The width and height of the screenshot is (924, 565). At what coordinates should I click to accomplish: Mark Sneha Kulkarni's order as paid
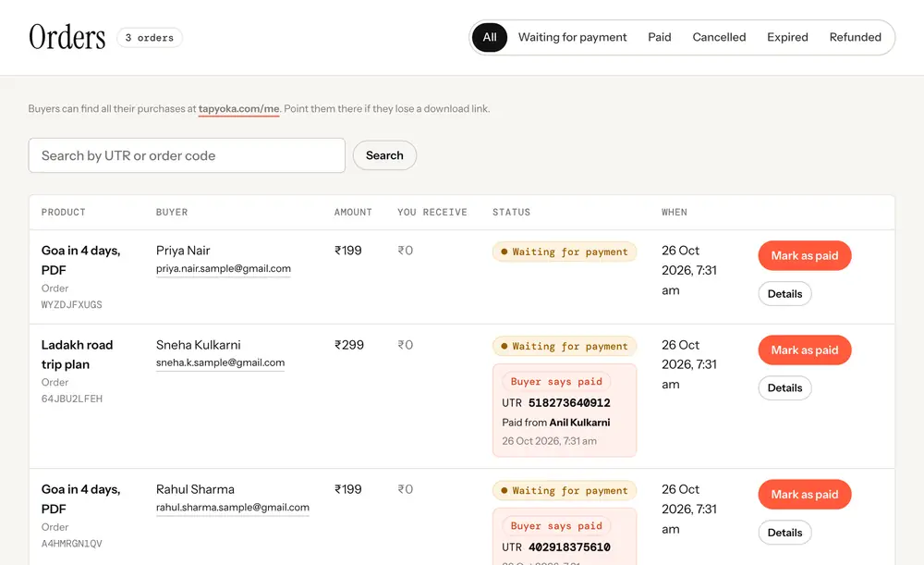(x=805, y=350)
